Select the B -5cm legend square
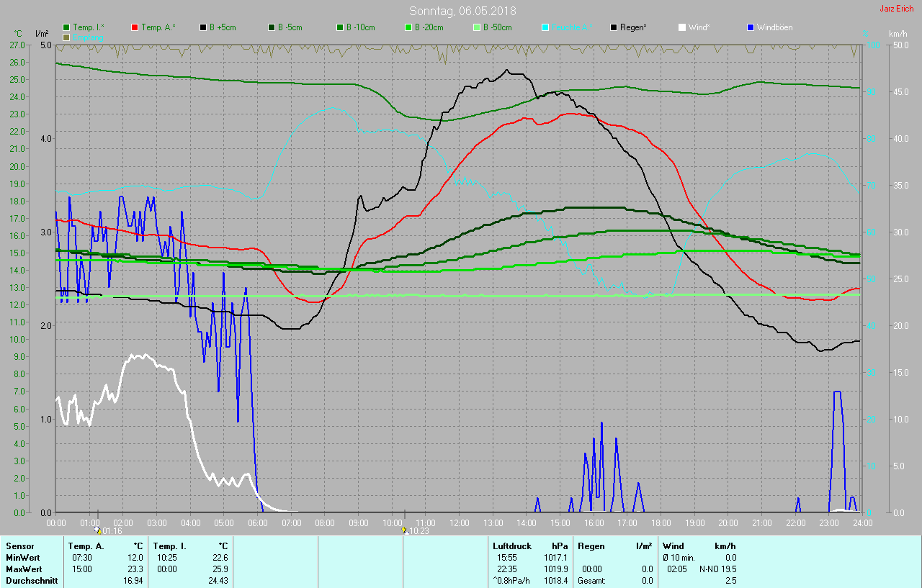Viewport: 922px width, 588px height. coord(272,27)
